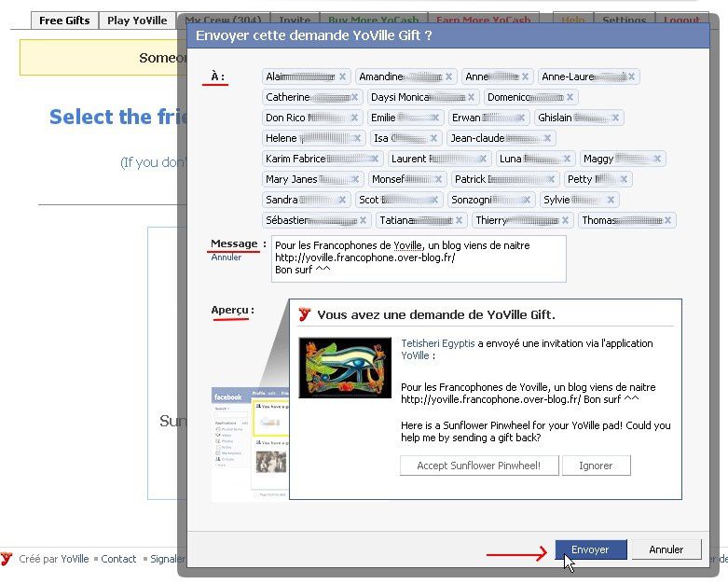Remove recipient Thierry with its x icon
This screenshot has height=584, width=728.
[x=565, y=220]
